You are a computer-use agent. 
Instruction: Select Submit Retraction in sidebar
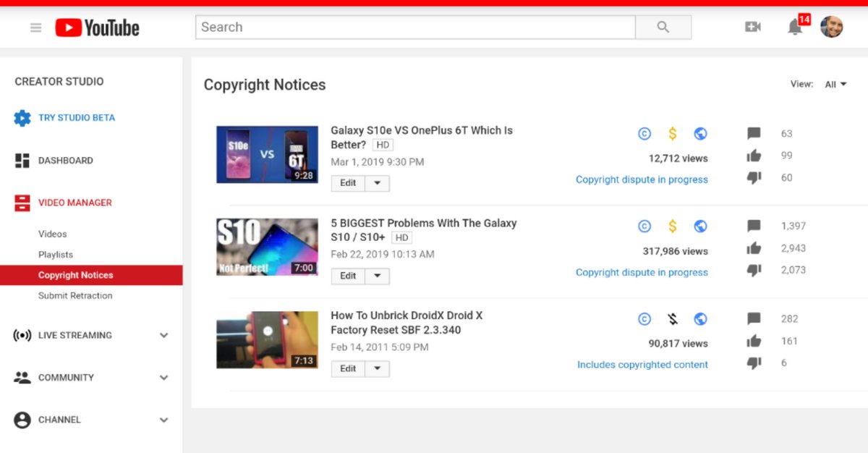click(75, 295)
